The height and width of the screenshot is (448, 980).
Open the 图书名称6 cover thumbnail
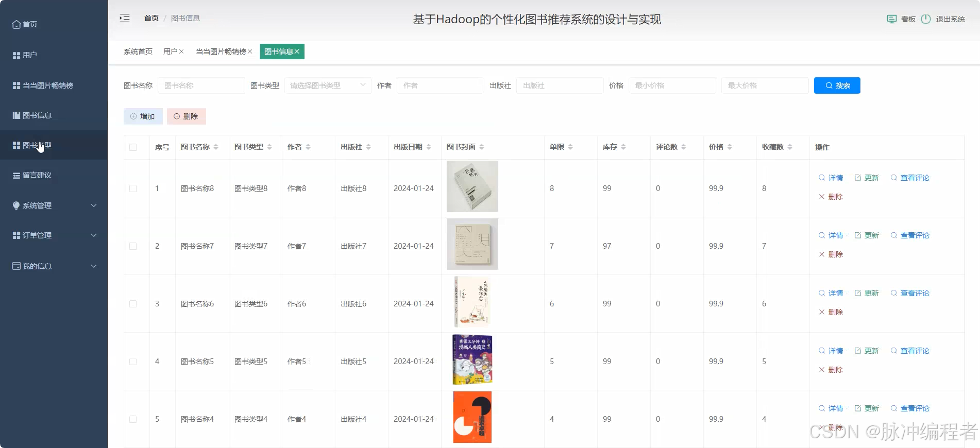472,302
